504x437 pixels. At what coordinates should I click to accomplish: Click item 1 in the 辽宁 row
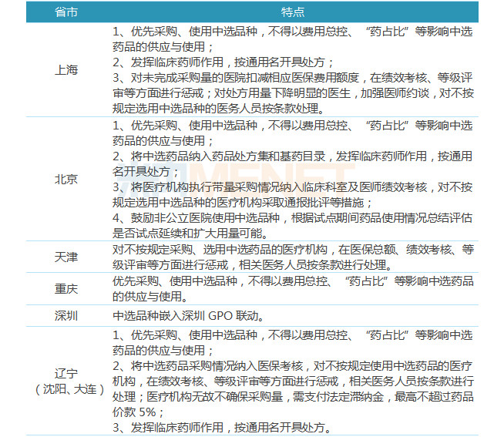coord(291,343)
